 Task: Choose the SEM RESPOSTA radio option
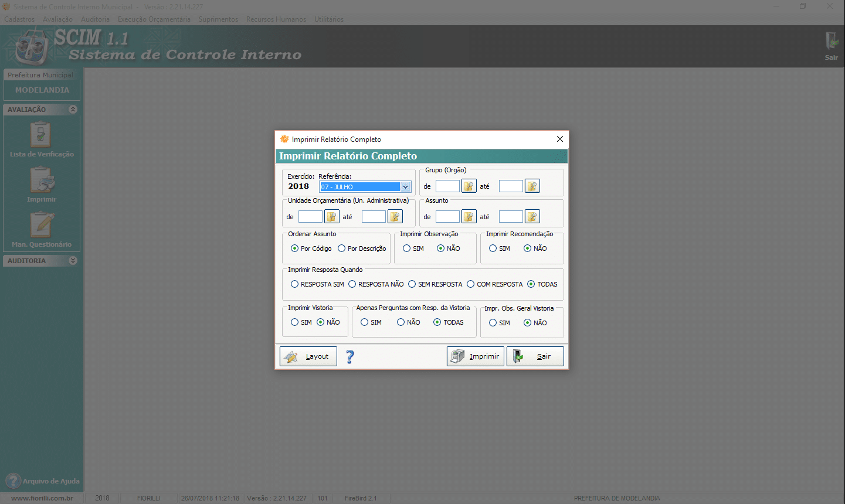coord(412,284)
